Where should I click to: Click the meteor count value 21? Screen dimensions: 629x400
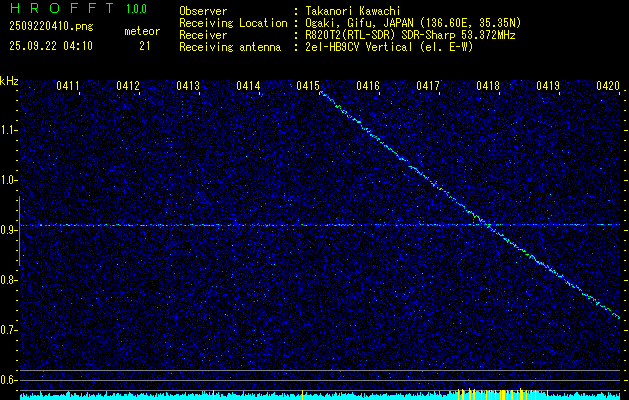(x=145, y=46)
